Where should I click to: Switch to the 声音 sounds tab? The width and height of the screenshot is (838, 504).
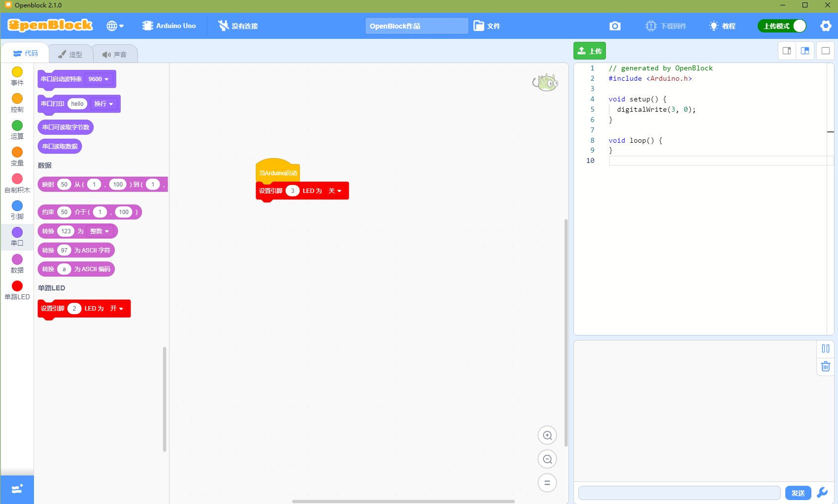(115, 54)
